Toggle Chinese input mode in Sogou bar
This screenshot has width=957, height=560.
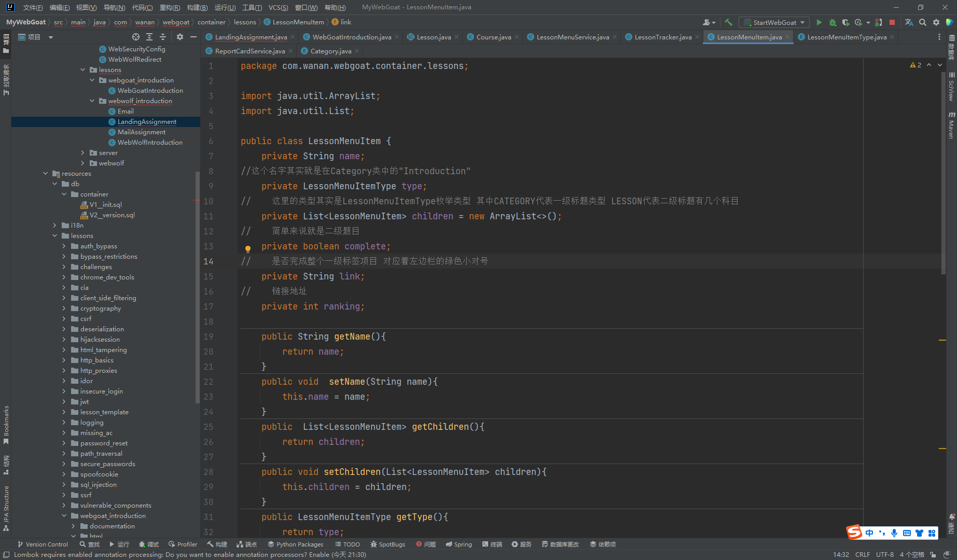tap(869, 533)
